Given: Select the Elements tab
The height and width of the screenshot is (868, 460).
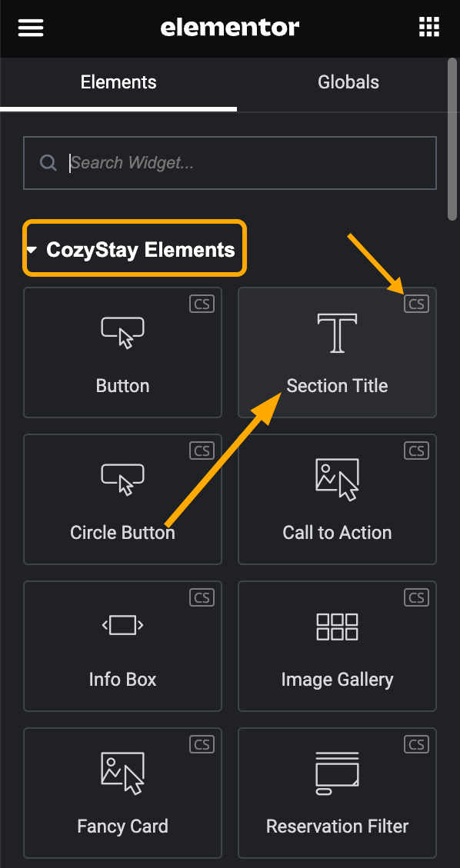Looking at the screenshot, I should tap(118, 81).
